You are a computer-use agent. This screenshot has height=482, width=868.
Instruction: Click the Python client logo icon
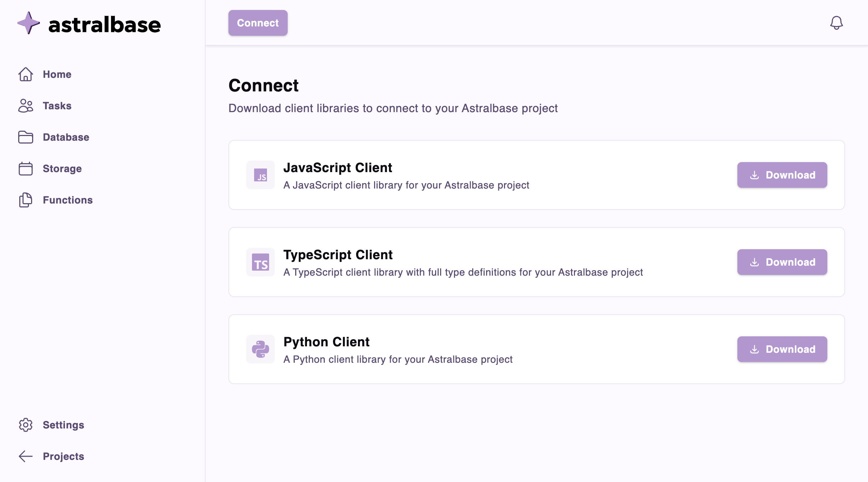point(261,349)
